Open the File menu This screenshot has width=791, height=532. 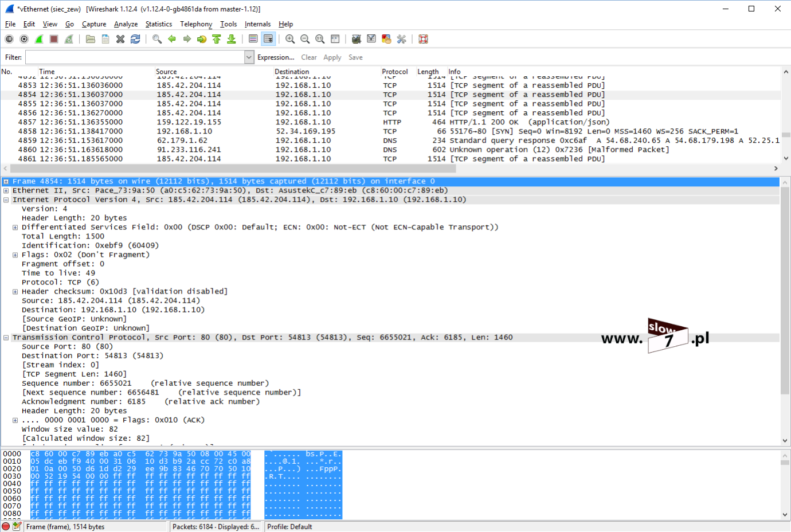coord(10,24)
